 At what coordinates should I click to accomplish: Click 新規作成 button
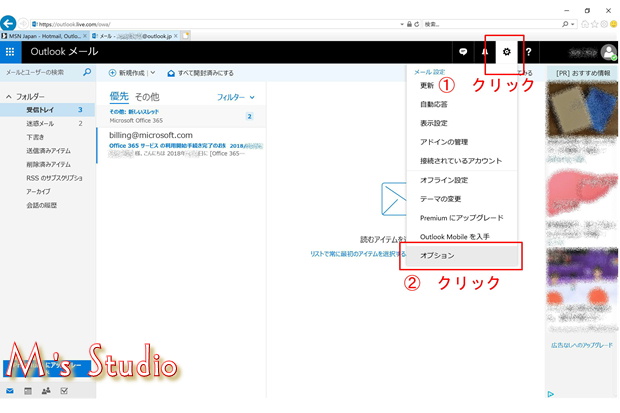(127, 73)
